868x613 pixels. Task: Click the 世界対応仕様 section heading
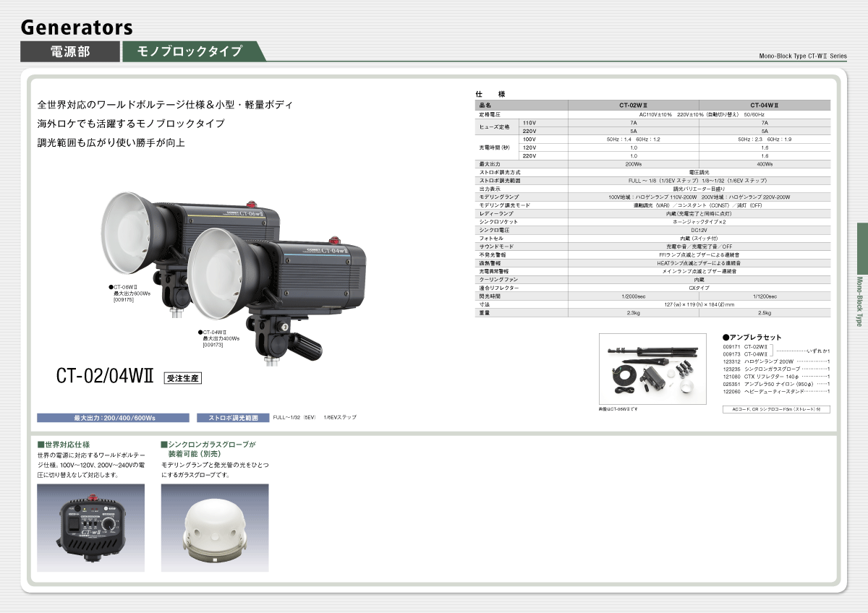coord(64,444)
